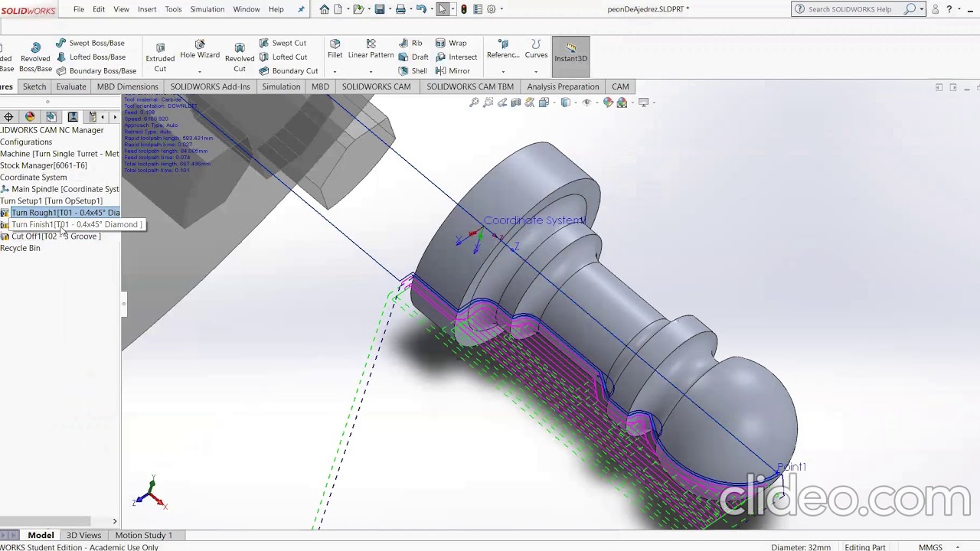Click Edit Appearance colored sphere icon

[x=609, y=103]
